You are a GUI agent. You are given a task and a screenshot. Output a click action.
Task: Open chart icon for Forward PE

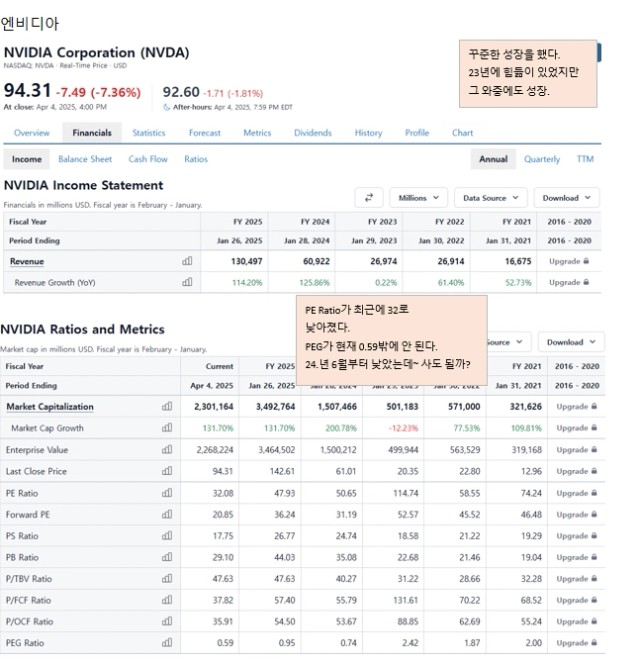pyautogui.click(x=167, y=514)
